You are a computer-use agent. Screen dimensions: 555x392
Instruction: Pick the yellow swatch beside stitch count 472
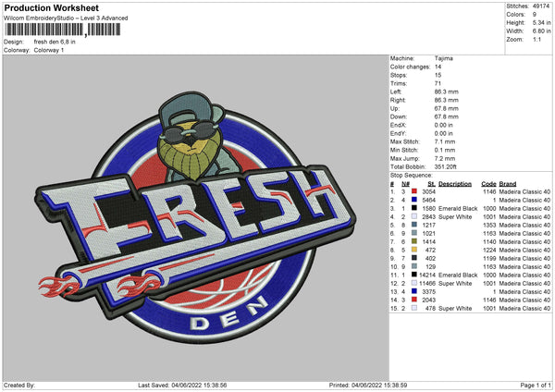pyautogui.click(x=413, y=250)
